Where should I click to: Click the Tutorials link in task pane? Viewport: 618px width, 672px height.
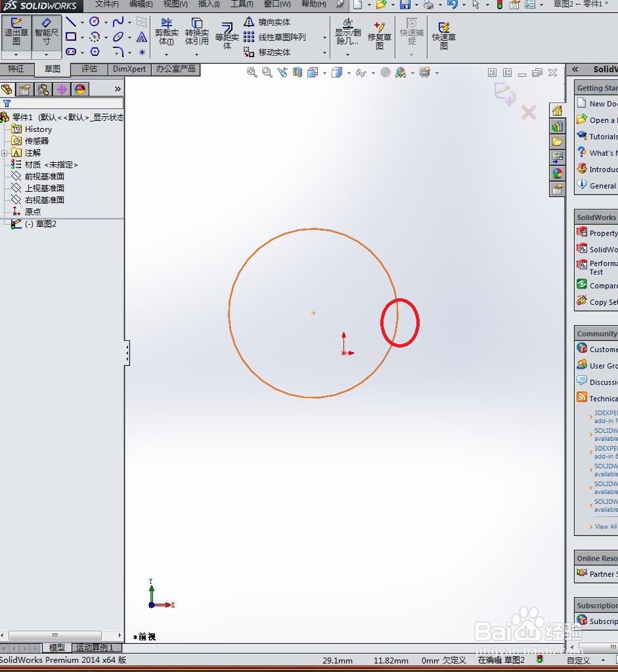coord(604,137)
